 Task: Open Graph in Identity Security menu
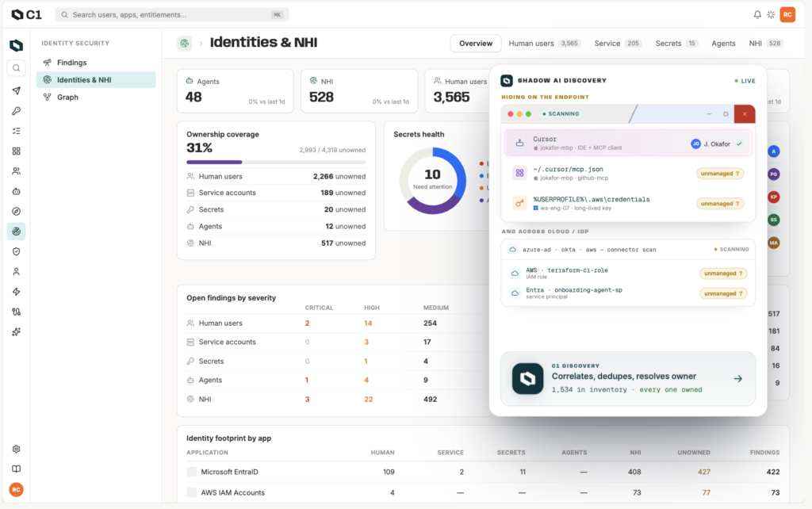coord(96,97)
